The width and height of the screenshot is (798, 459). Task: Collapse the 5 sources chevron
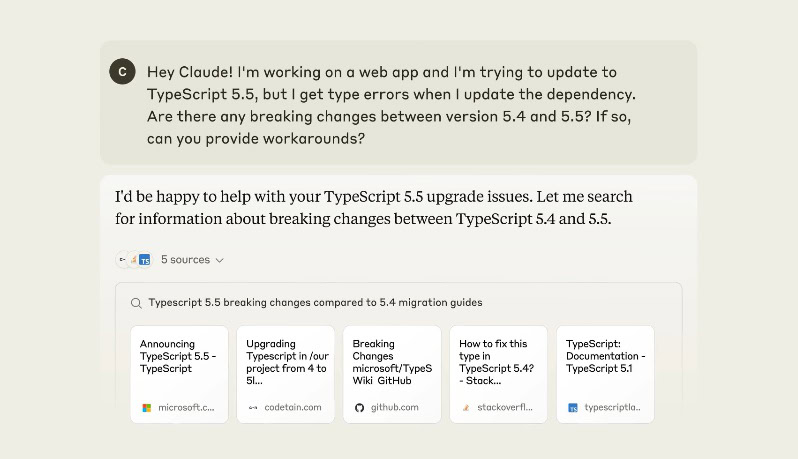[x=220, y=260]
